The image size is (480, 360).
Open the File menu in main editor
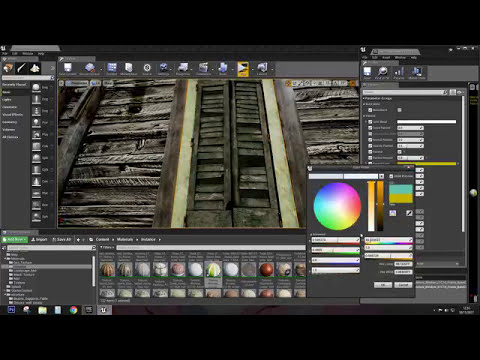5,53
